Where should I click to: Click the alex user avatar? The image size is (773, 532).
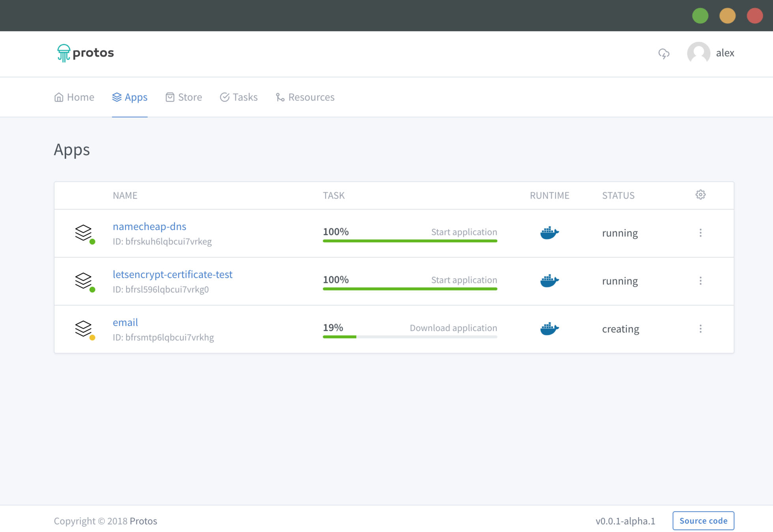point(698,53)
